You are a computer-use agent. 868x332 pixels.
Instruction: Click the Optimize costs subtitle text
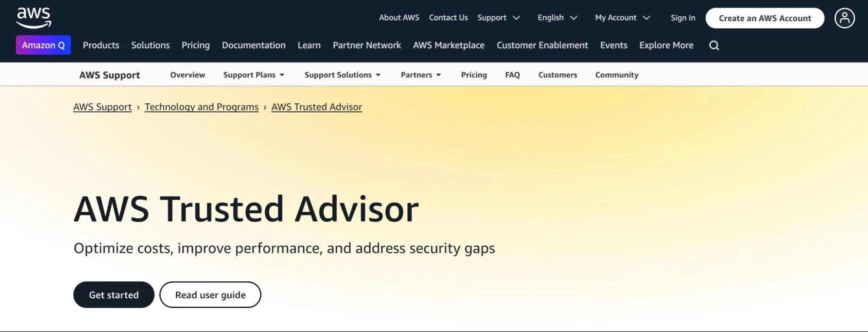[x=284, y=248]
